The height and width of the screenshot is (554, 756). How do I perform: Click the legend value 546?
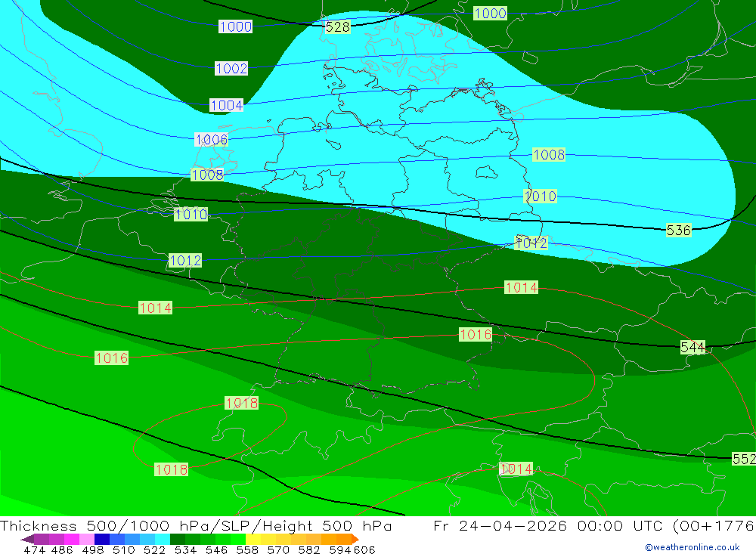click(216, 550)
